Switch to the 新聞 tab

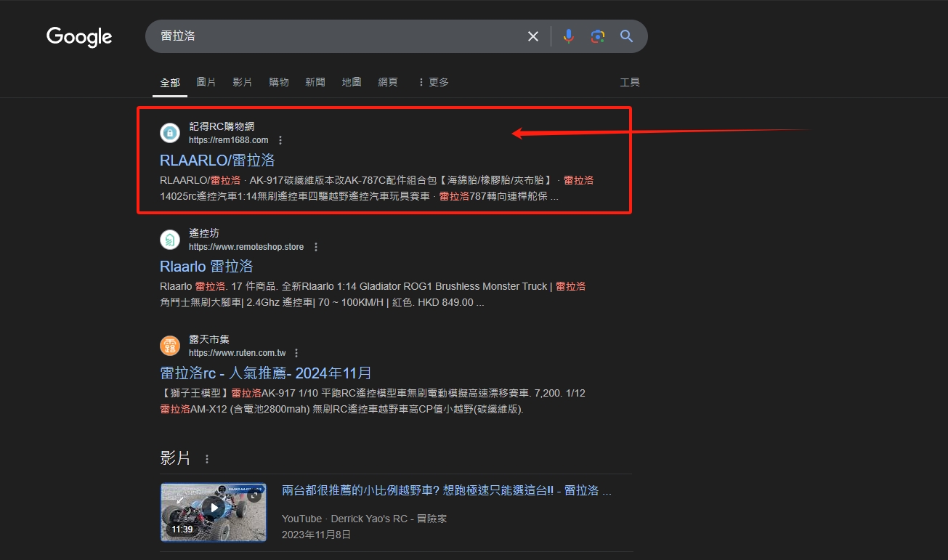pyautogui.click(x=315, y=83)
